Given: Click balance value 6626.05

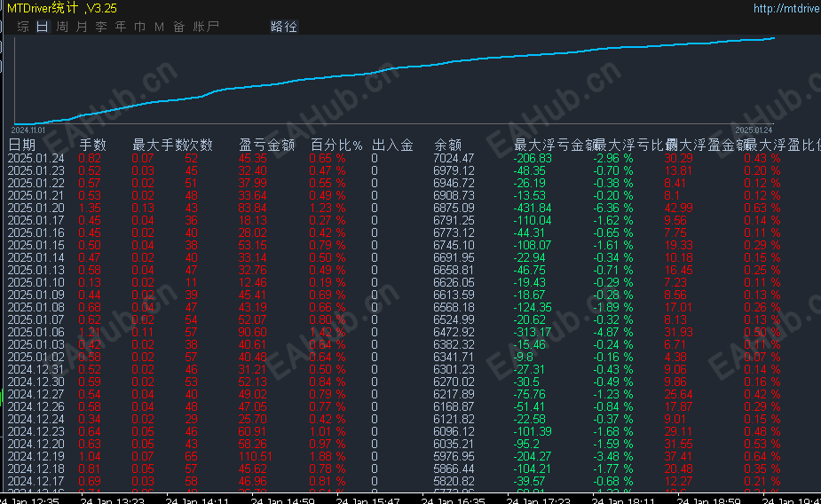Looking at the screenshot, I should pos(454,283).
